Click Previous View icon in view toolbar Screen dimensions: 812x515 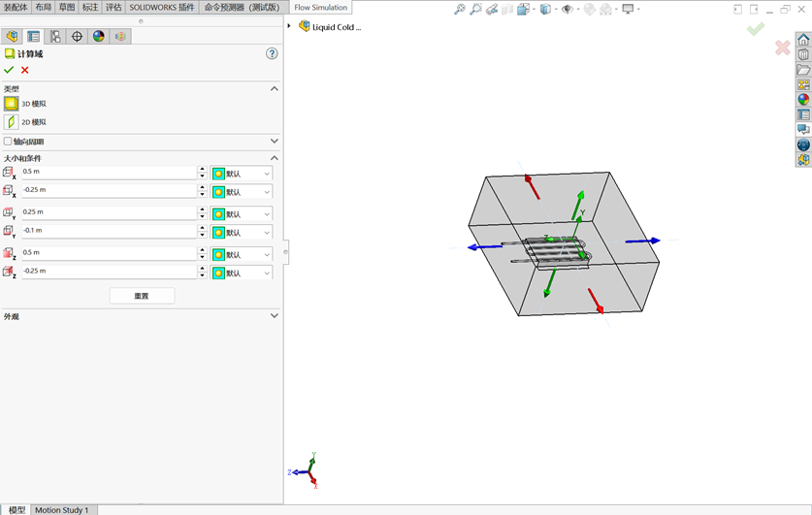(492, 9)
